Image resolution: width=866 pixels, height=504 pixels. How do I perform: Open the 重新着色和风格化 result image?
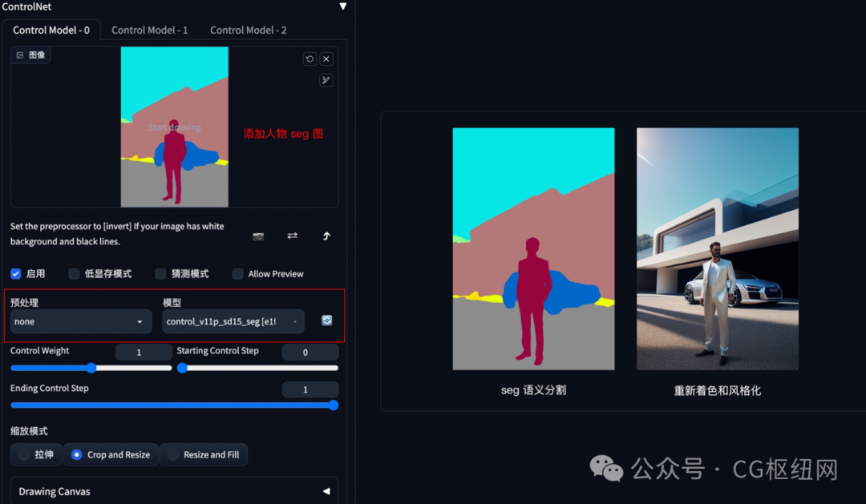pyautogui.click(x=718, y=249)
